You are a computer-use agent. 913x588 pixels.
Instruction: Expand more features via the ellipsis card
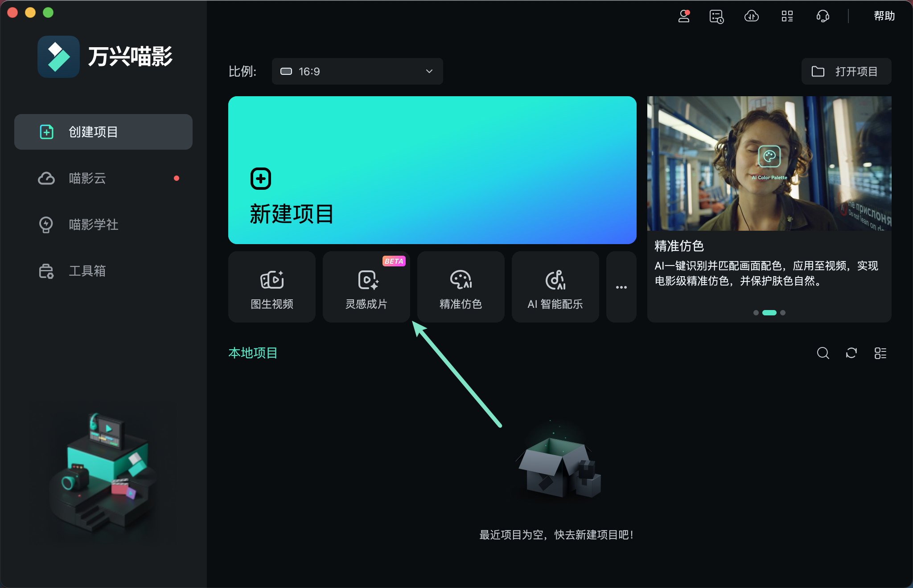pos(621,286)
